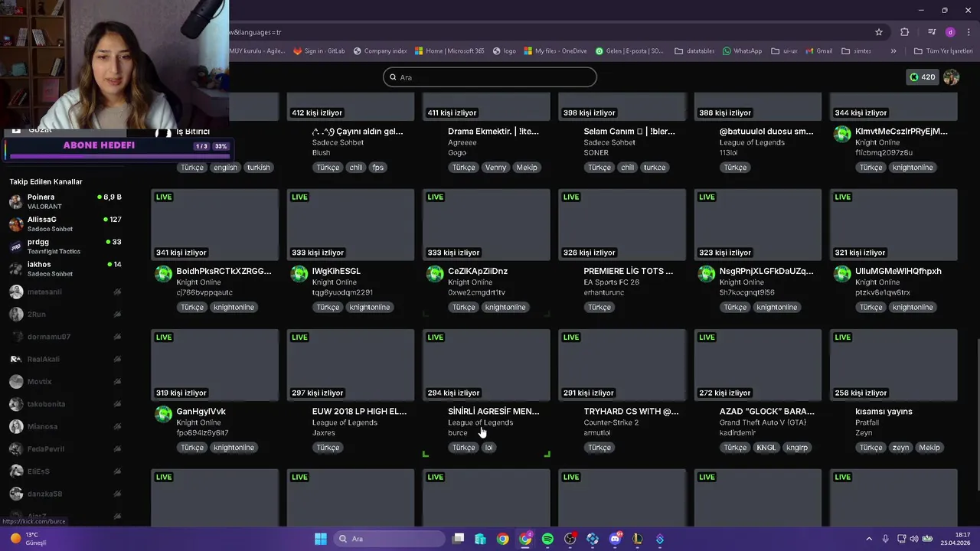Open Discord from the taskbar
The image size is (980, 551).
(x=615, y=539)
